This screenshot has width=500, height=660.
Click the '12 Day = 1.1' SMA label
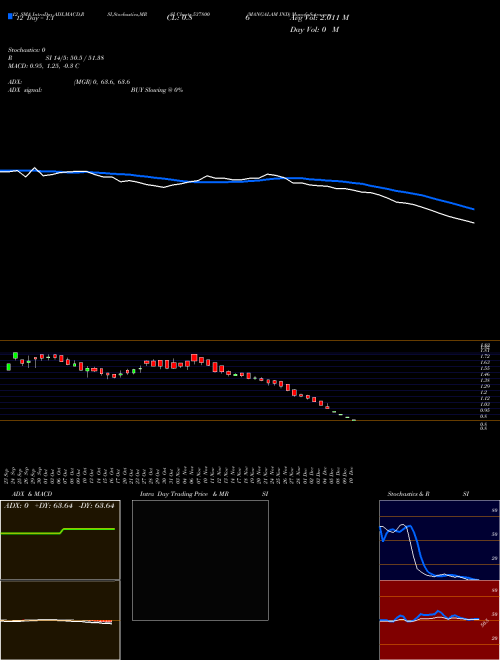(x=34, y=18)
